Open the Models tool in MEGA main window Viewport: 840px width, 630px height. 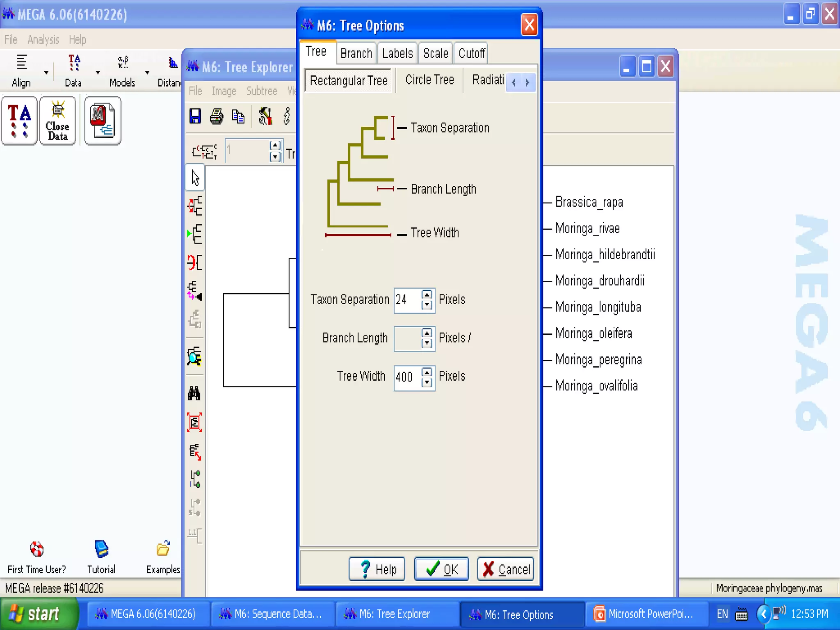pos(122,71)
